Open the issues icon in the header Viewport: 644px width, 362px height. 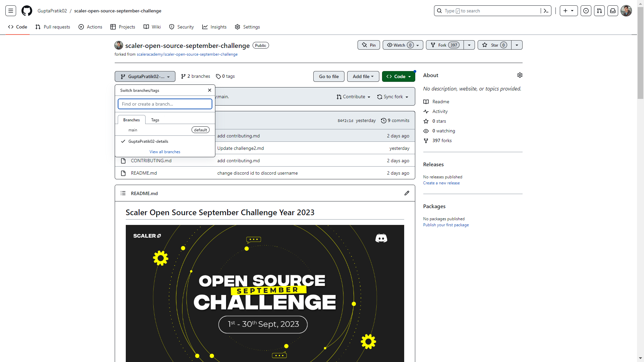pyautogui.click(x=586, y=11)
